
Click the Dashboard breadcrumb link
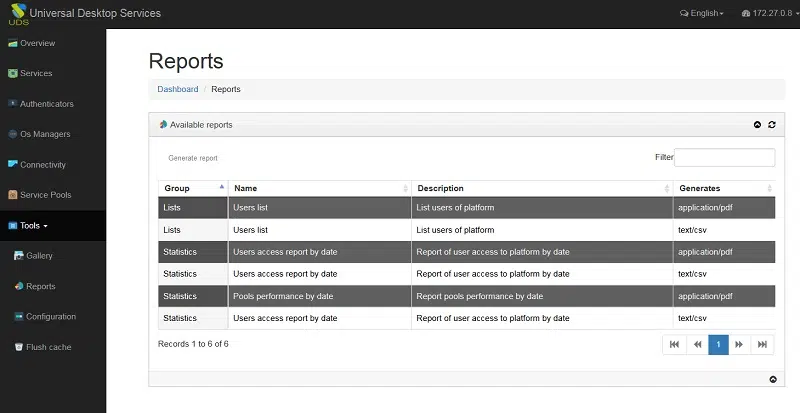click(178, 89)
